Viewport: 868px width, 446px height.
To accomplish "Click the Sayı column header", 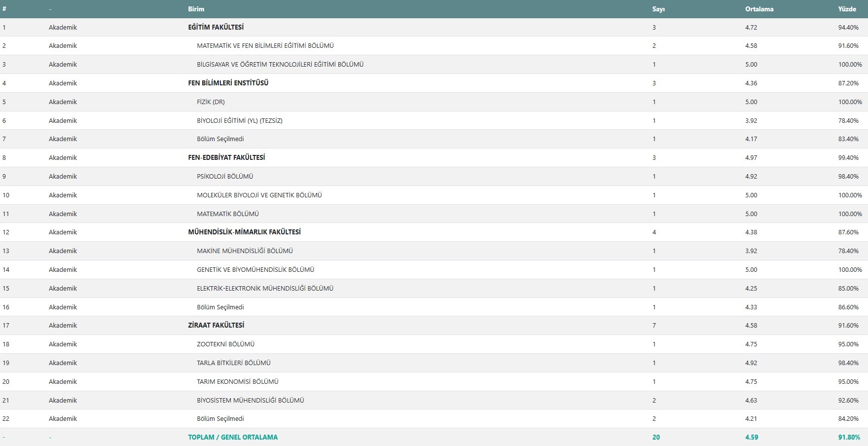I will tap(658, 9).
